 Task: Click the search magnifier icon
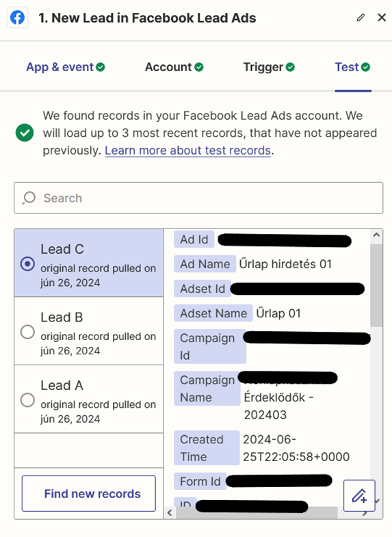(x=29, y=198)
